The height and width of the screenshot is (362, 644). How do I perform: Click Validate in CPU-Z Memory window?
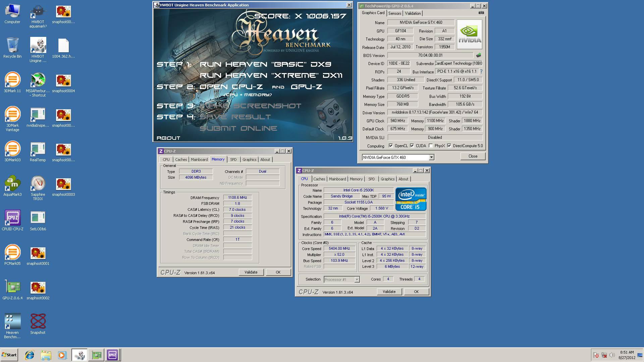(x=251, y=272)
